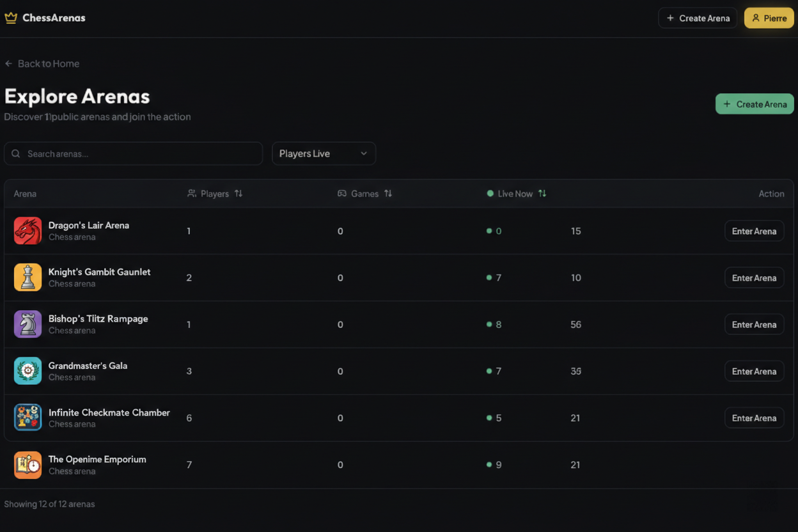Open the Players Live sort dropdown
This screenshot has height=532, width=798.
(324, 153)
